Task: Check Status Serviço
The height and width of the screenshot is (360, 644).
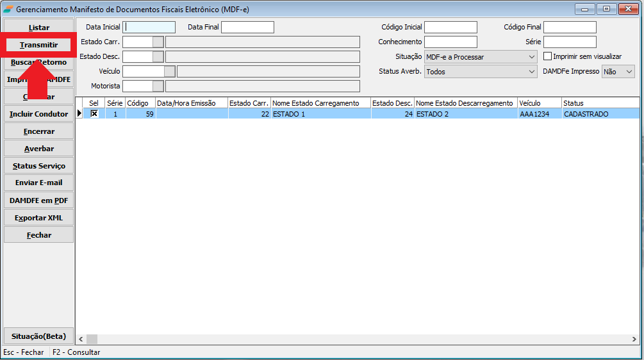Action: click(x=38, y=166)
